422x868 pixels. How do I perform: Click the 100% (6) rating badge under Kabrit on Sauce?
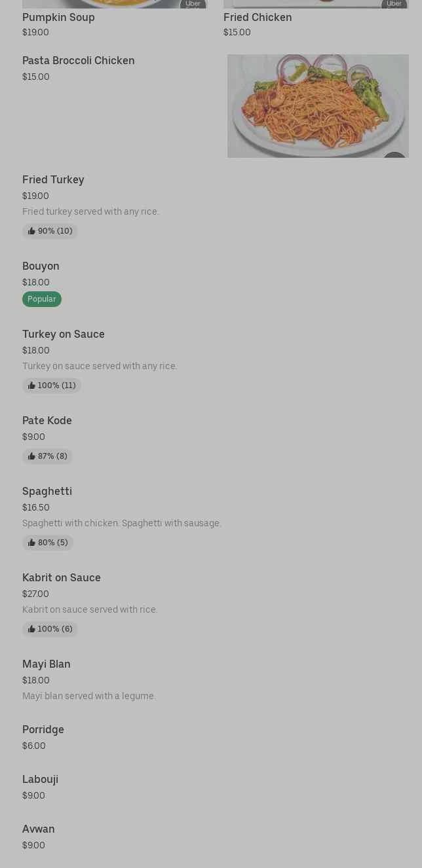click(x=50, y=629)
